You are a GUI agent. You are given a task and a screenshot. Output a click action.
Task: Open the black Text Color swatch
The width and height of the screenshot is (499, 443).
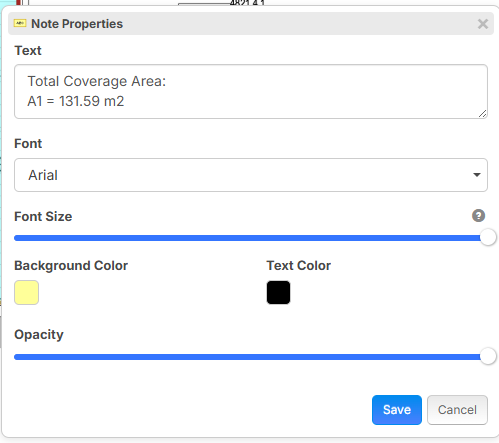pos(278,293)
